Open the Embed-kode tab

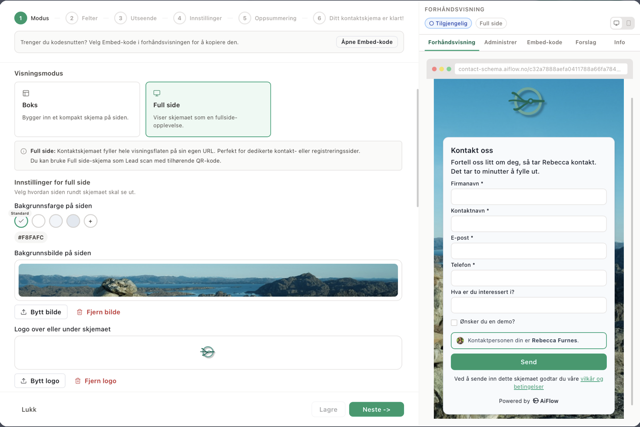tap(544, 42)
